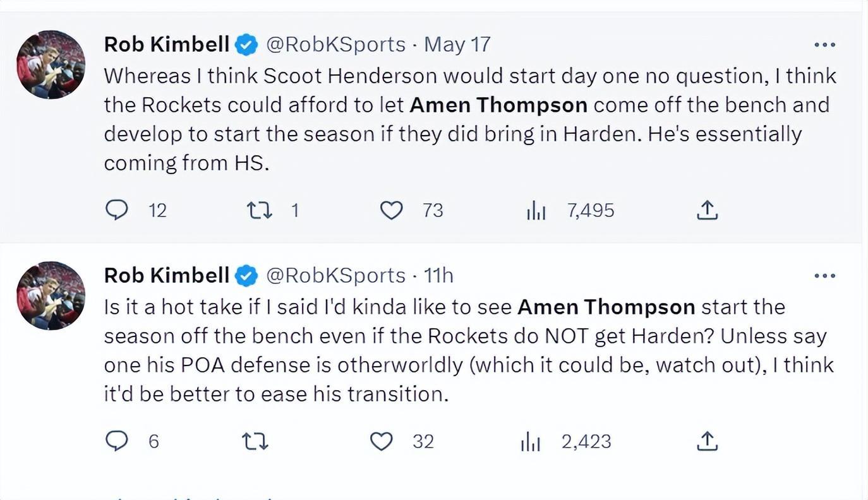Open Rob Kimbell's avatar on second tweet
The height and width of the screenshot is (500, 868).
(51, 295)
